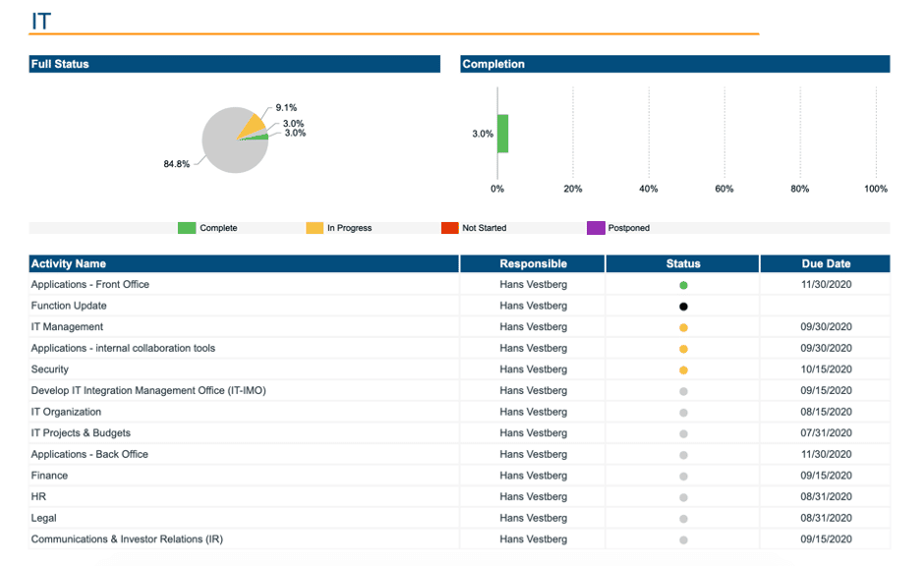Click black status dot for Function Update
Viewport: 924px width, 566px height.
point(683,307)
